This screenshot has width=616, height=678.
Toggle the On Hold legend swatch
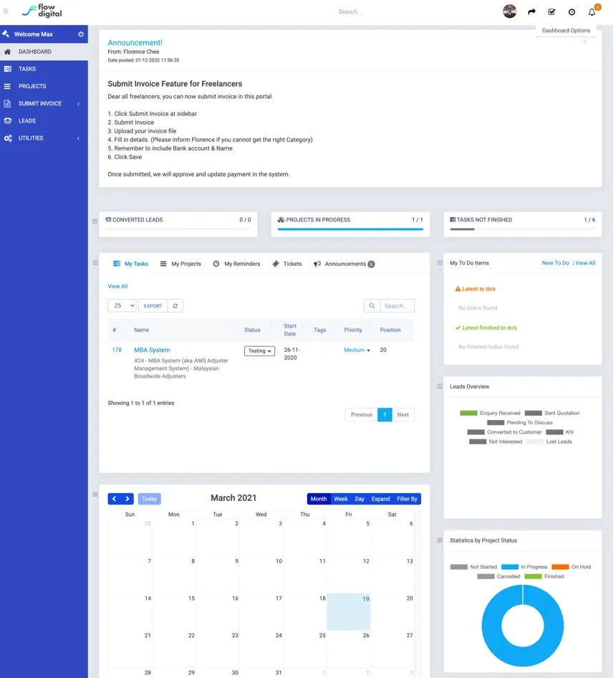pyautogui.click(x=560, y=567)
